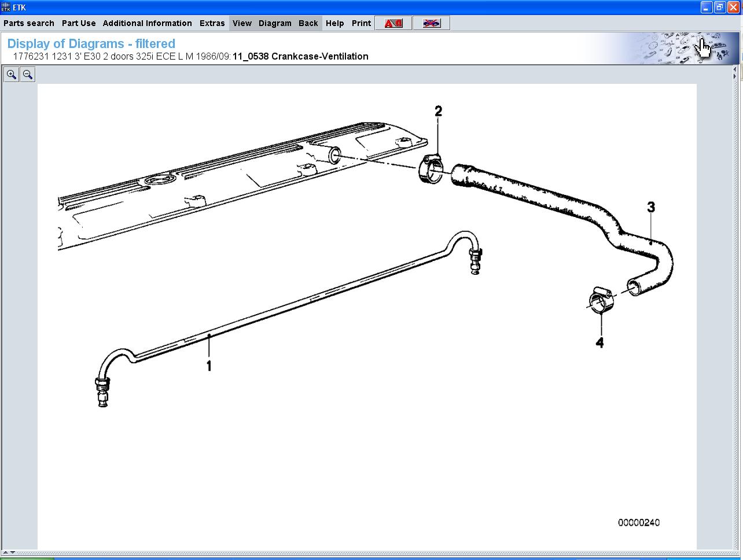Click Print in the menu bar
Viewport: 743px width, 560px height.
pos(361,23)
